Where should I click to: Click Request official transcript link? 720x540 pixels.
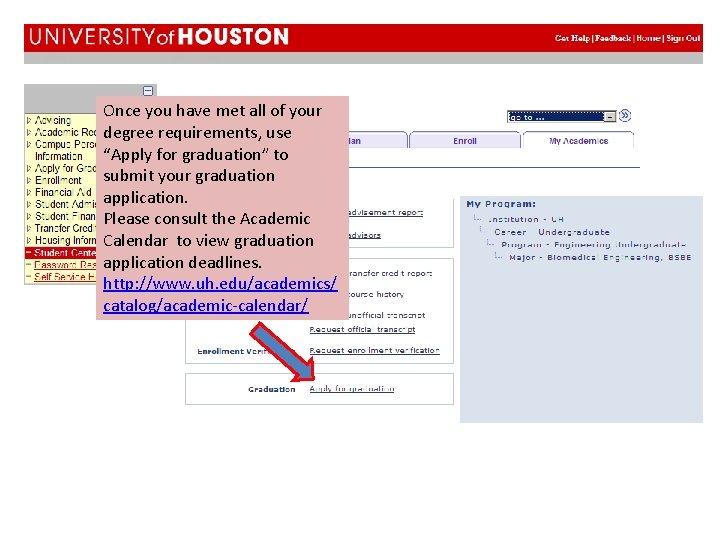tap(362, 329)
